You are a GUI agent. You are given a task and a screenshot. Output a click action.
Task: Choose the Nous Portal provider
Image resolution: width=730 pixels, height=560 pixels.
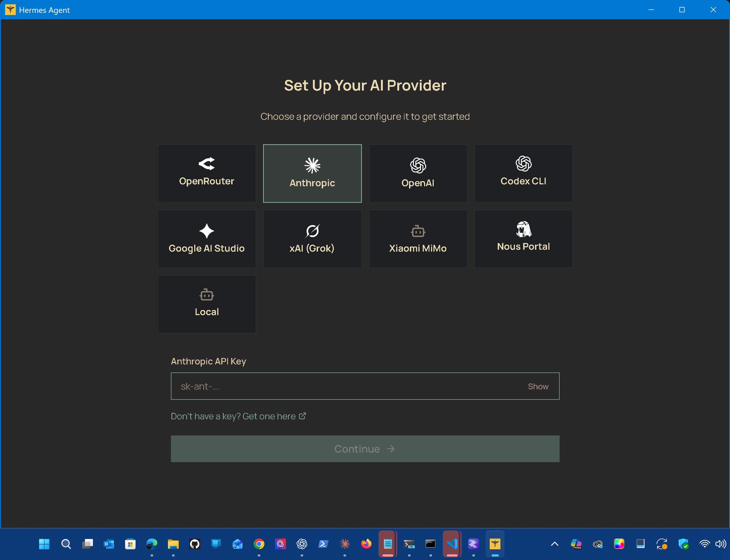click(523, 239)
